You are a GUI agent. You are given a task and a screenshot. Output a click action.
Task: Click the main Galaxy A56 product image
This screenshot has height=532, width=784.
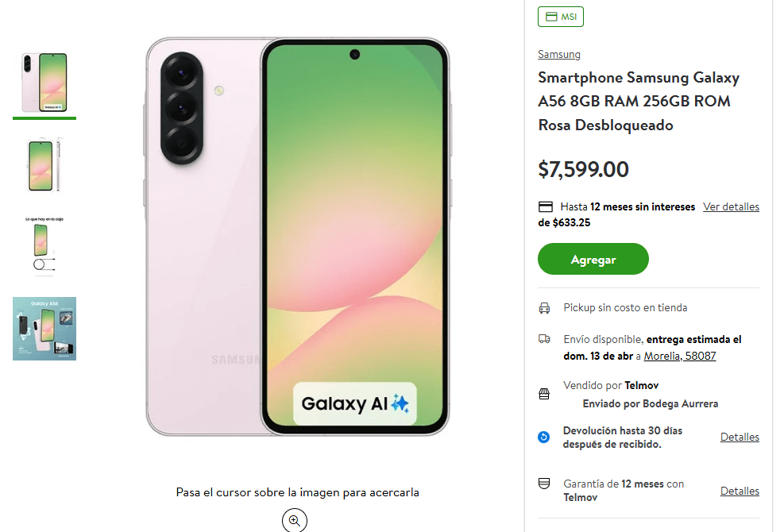[297, 237]
